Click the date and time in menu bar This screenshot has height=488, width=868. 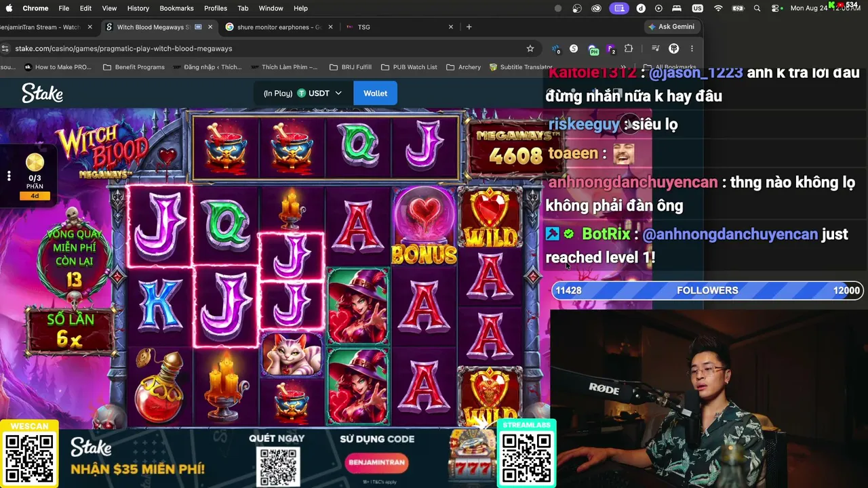pos(824,8)
